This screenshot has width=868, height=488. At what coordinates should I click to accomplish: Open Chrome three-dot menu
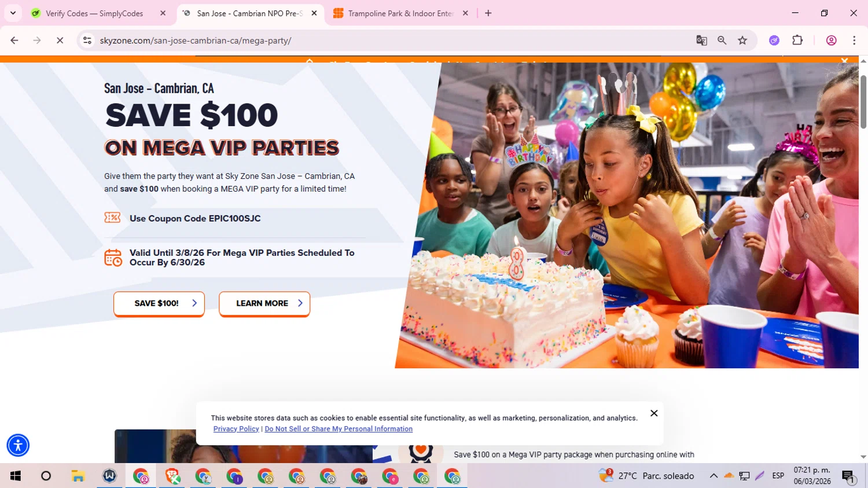coord(854,41)
